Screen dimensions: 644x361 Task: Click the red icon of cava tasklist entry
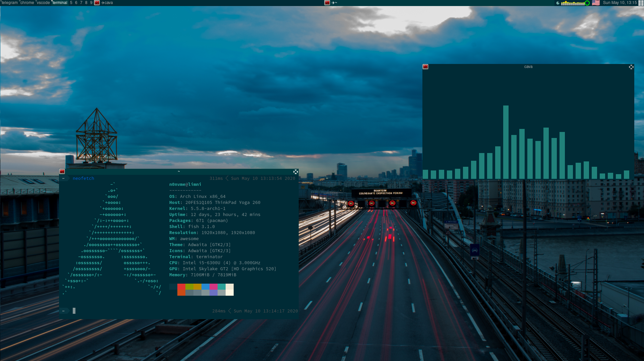97,3
